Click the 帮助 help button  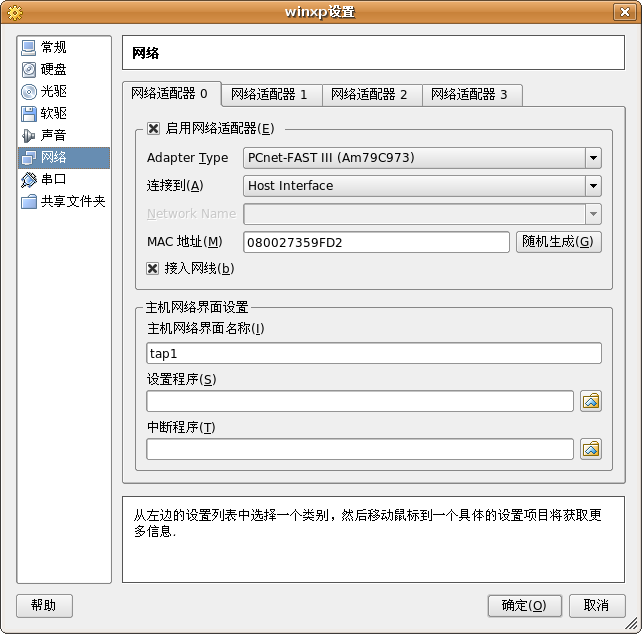click(44, 606)
